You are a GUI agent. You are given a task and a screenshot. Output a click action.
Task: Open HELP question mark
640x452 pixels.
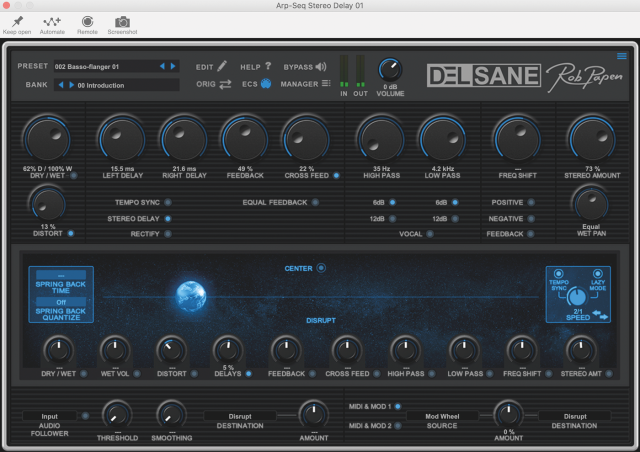point(268,66)
